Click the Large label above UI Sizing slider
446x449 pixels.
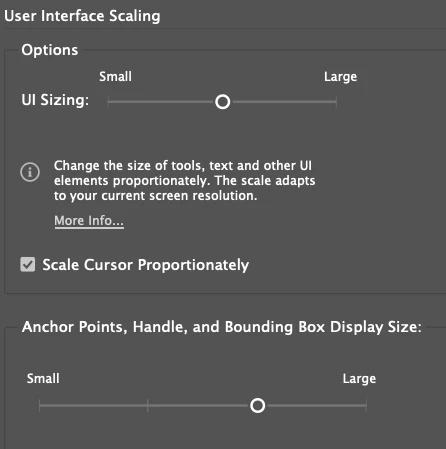[340, 77]
